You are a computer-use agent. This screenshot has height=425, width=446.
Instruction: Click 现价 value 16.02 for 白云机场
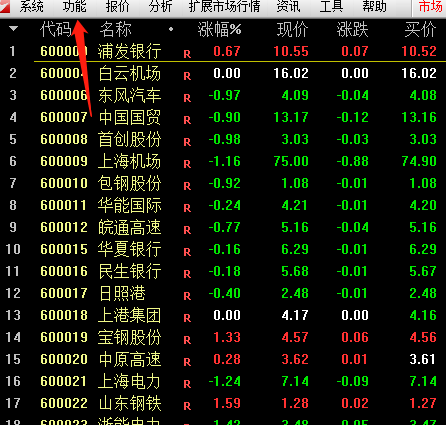pyautogui.click(x=291, y=73)
